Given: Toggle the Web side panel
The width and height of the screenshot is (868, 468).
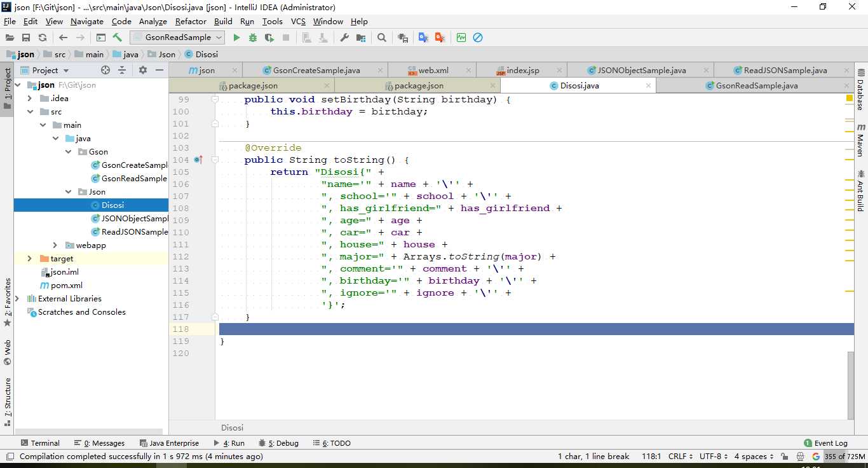Looking at the screenshot, I should click(7, 353).
